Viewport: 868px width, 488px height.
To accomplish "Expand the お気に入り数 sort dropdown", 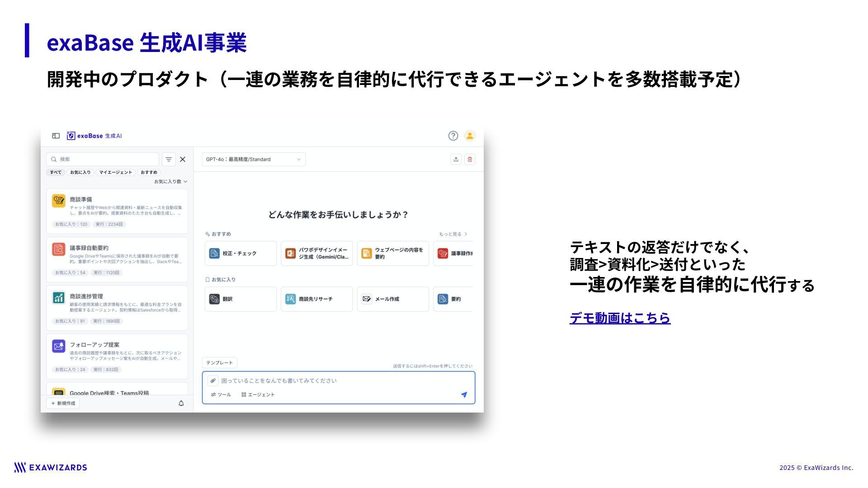I will (170, 182).
